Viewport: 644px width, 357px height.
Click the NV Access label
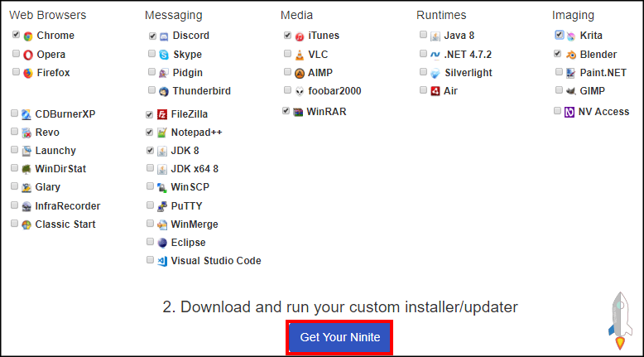pos(604,112)
